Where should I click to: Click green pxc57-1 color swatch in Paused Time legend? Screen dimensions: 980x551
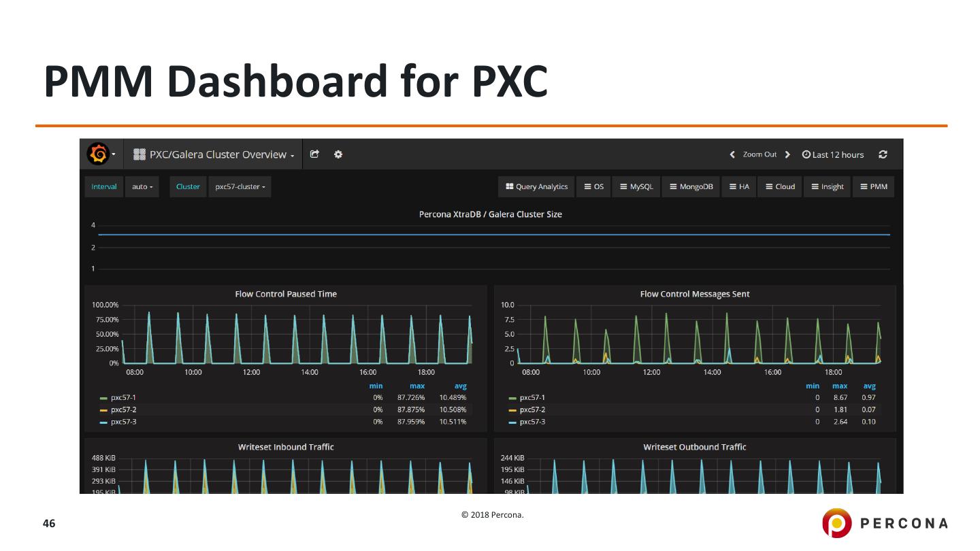103,398
